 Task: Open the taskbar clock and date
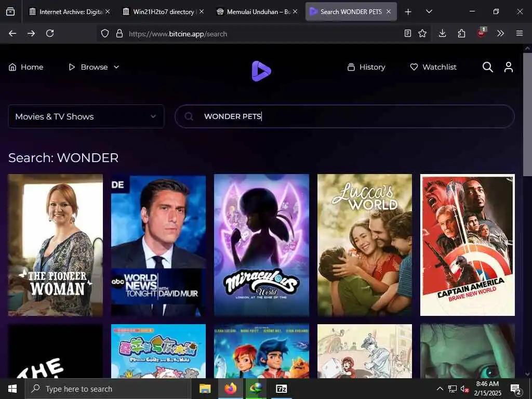pos(487,389)
